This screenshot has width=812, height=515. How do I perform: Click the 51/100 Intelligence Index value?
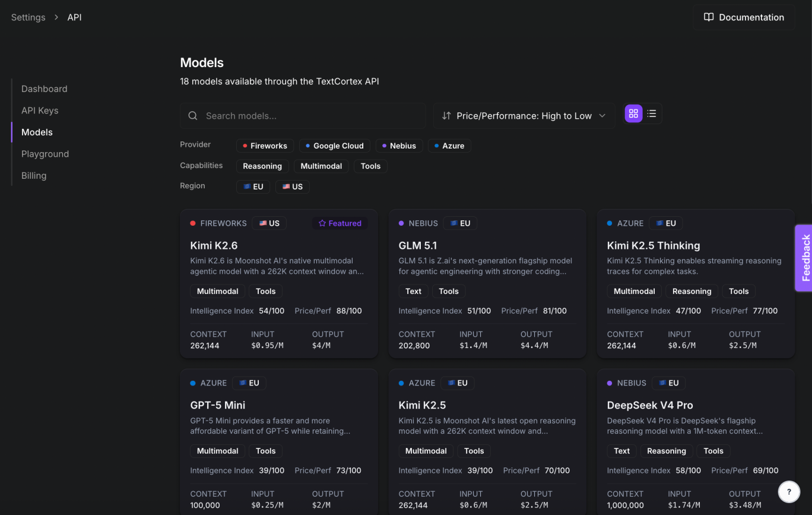pos(479,311)
